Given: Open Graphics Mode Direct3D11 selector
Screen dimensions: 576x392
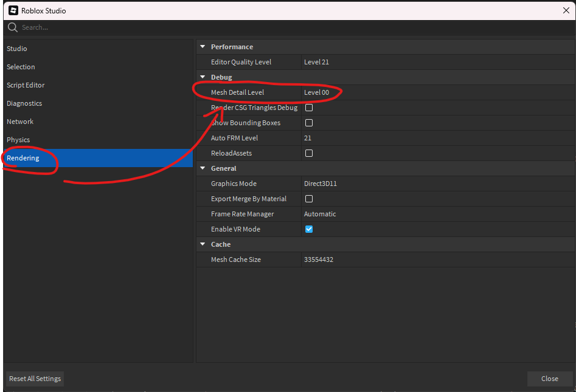Looking at the screenshot, I should point(438,184).
